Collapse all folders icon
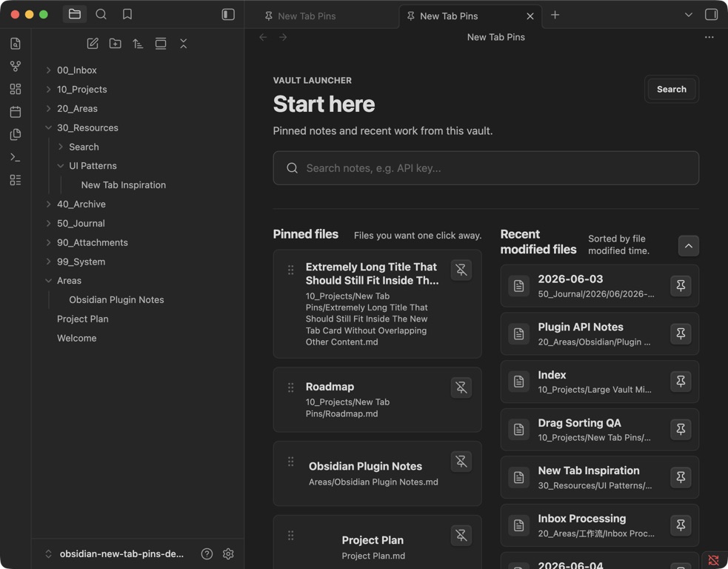This screenshot has height=569, width=728. pyautogui.click(x=184, y=44)
